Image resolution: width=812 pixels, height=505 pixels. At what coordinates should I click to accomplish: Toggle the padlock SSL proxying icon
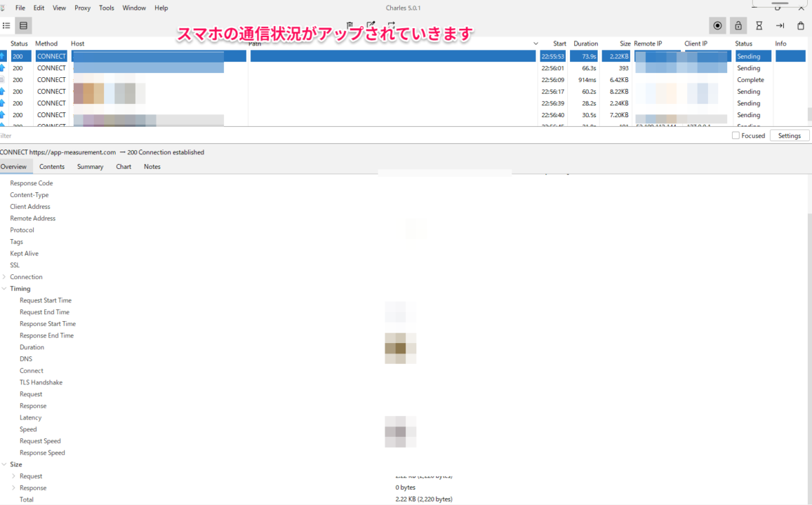[738, 25]
